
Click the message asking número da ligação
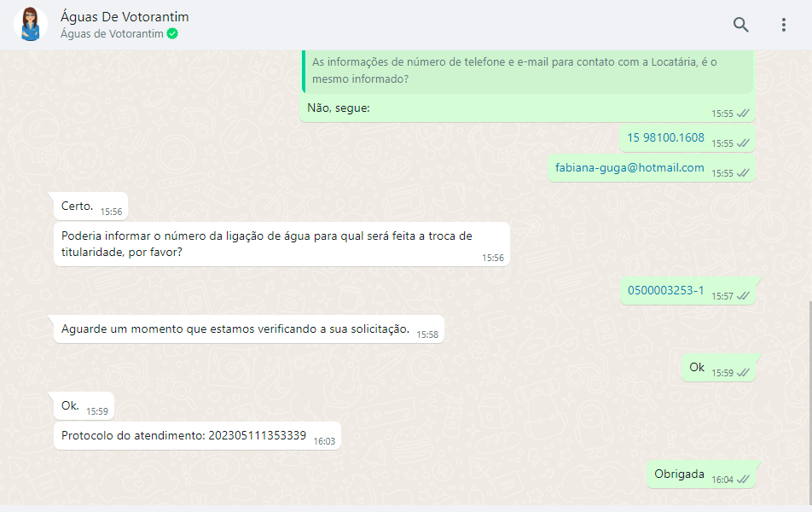click(266, 244)
